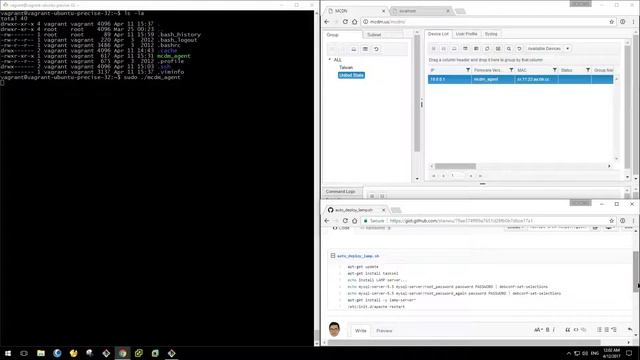Click the monitor icon in group toolbar

coord(354,49)
